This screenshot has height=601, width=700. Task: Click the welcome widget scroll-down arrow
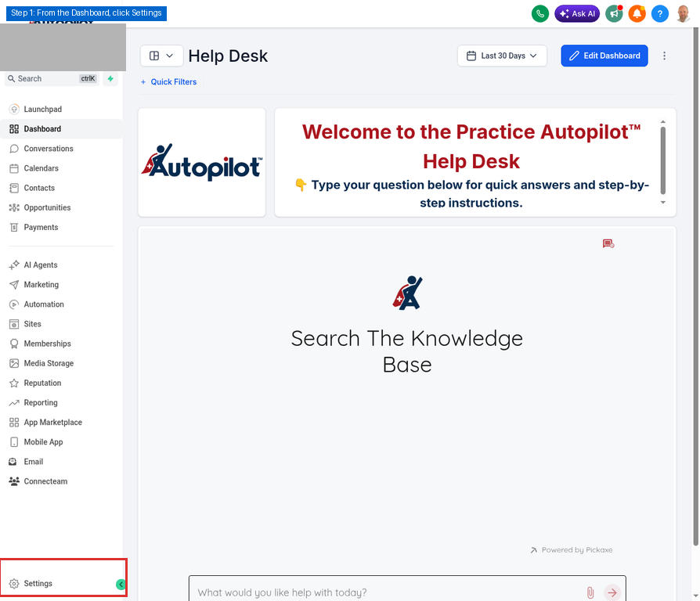tap(663, 203)
